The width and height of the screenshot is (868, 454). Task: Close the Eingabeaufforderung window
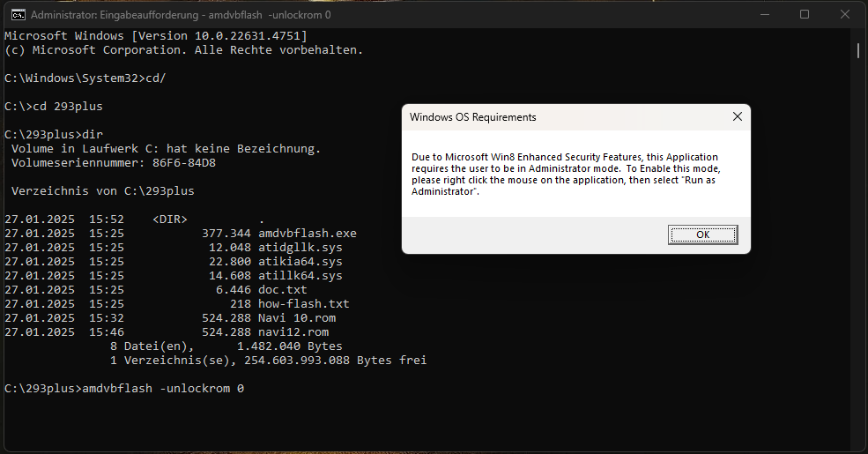845,15
